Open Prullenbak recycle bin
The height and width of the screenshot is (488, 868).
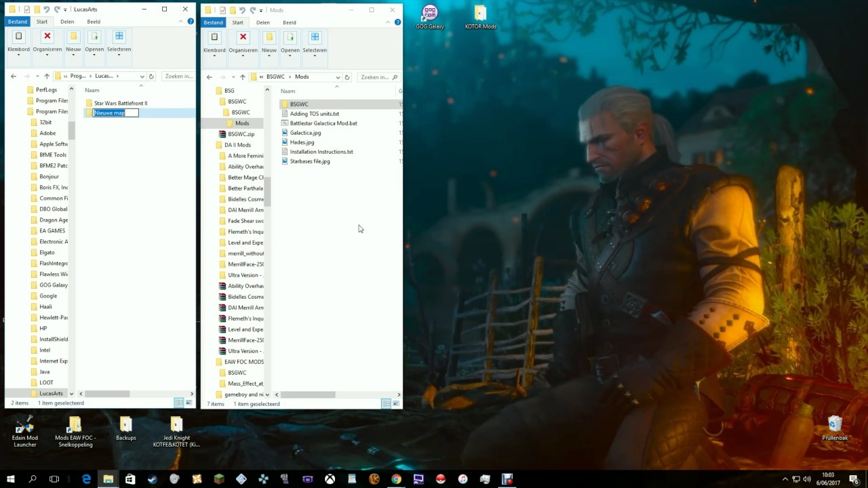tap(835, 428)
